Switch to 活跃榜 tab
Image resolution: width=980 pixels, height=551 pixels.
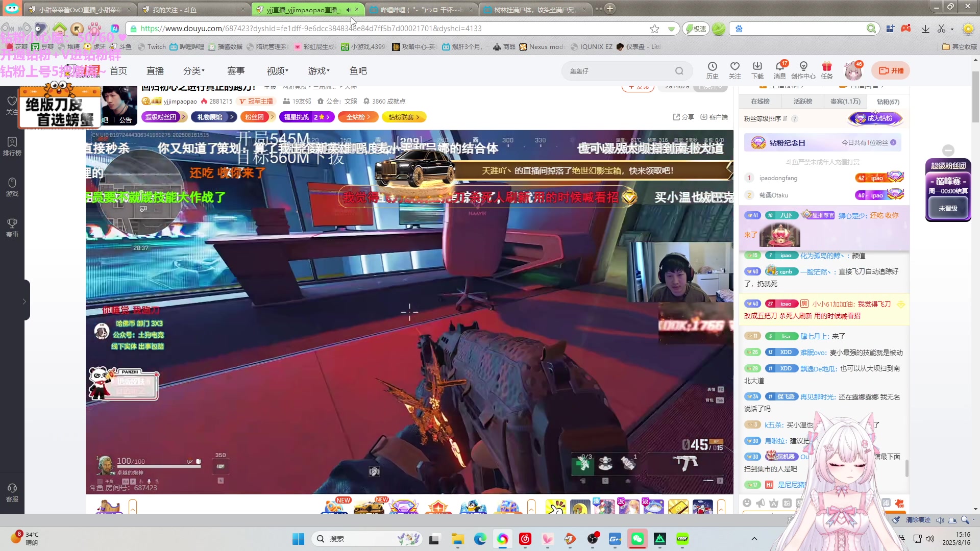click(803, 102)
